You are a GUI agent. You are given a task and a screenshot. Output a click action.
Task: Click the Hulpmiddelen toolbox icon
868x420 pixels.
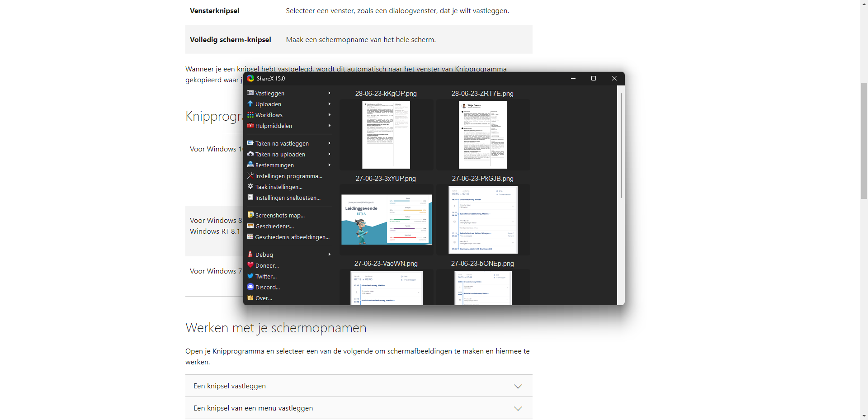(x=250, y=126)
